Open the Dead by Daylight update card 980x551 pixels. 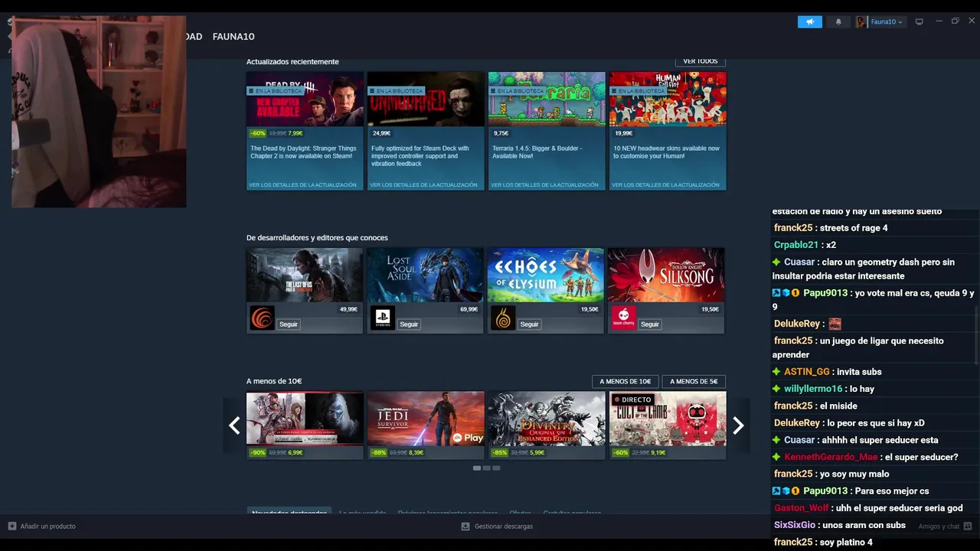point(305,131)
